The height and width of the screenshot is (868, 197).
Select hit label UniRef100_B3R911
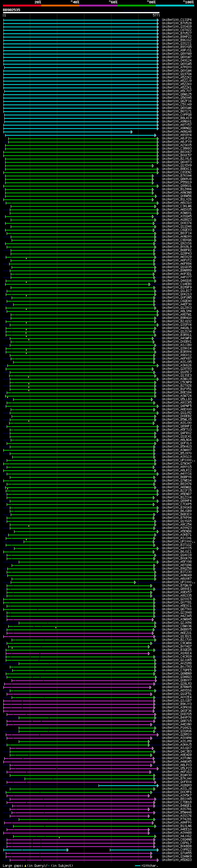176,335
